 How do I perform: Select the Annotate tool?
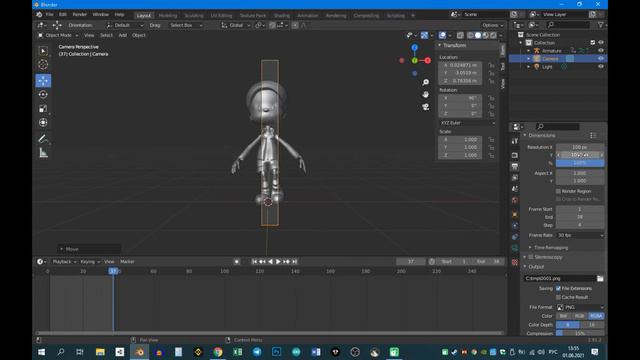[x=43, y=139]
